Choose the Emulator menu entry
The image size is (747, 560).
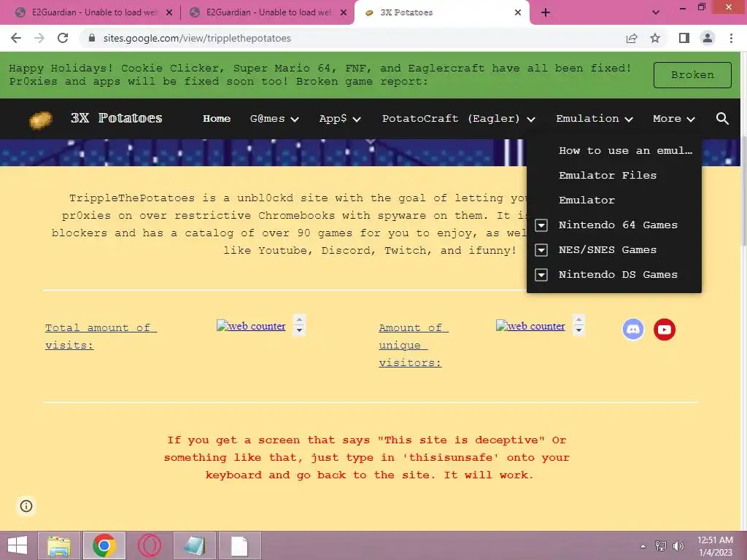click(x=587, y=200)
